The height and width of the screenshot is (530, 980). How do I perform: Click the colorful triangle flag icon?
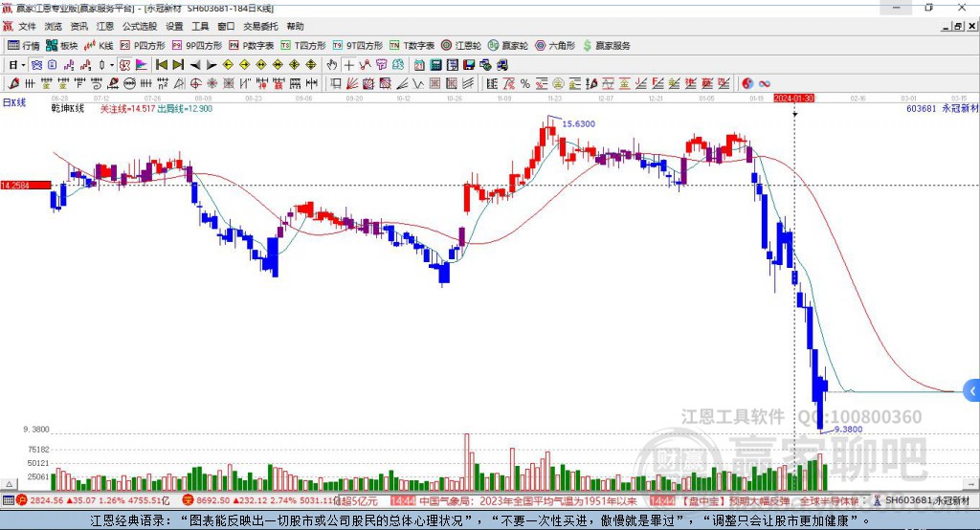click(x=142, y=65)
